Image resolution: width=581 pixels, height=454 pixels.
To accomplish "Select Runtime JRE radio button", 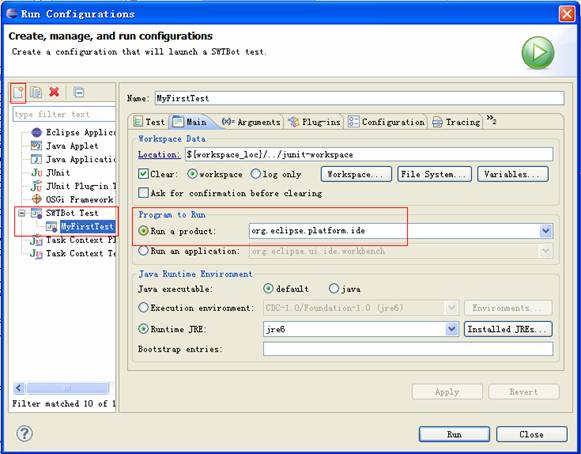I will 143,329.
